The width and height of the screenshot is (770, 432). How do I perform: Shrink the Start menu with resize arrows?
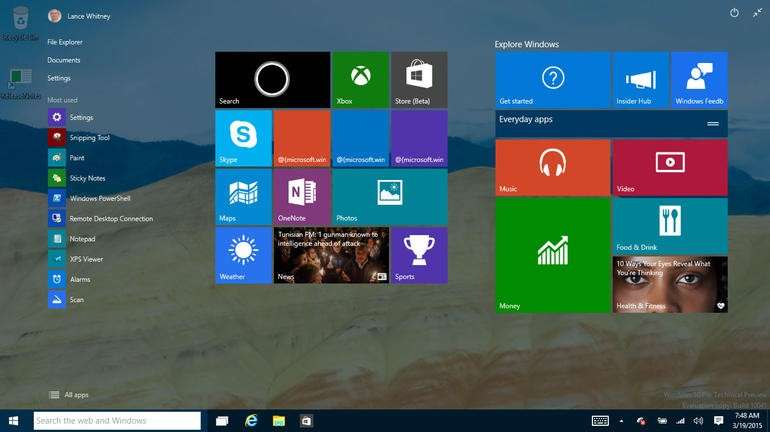point(758,13)
